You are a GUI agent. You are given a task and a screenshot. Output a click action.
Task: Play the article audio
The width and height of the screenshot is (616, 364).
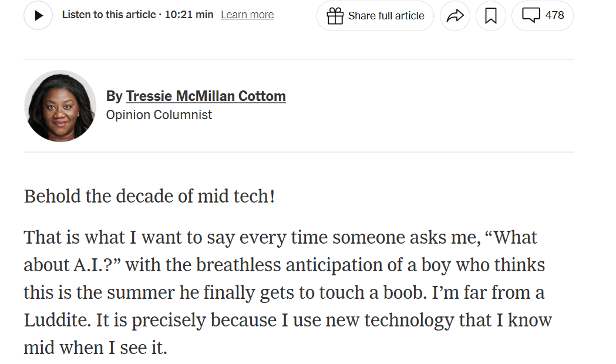(38, 15)
